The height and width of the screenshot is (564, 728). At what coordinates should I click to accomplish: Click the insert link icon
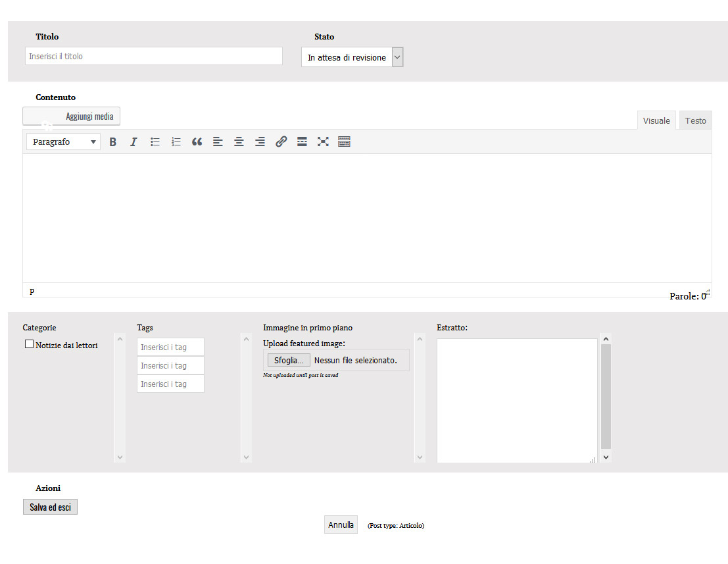point(281,141)
